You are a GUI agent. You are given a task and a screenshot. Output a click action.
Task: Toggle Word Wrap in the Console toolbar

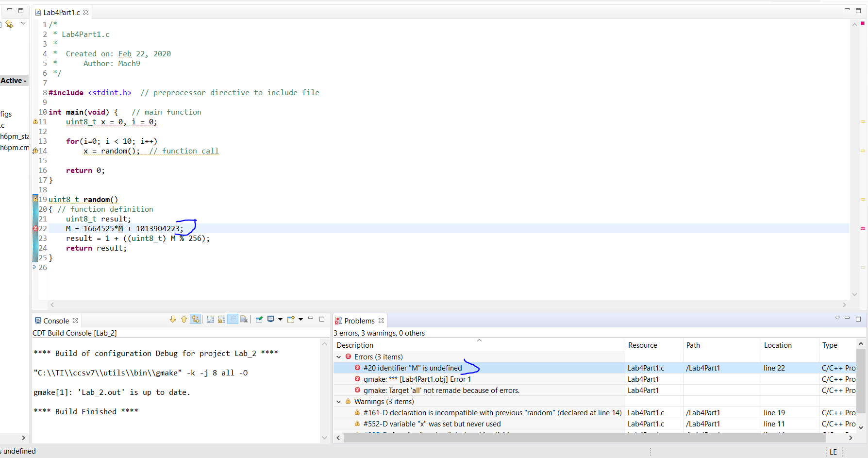pos(233,319)
